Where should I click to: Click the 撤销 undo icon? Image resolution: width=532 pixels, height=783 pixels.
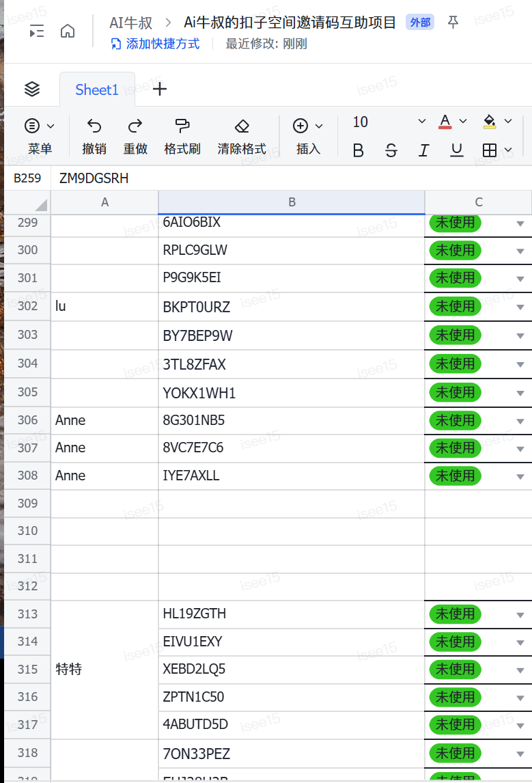tap(94, 126)
